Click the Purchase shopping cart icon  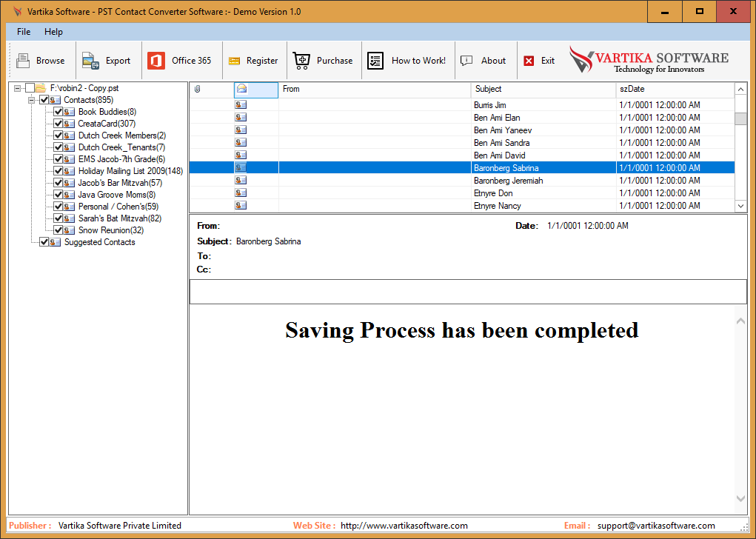(x=302, y=61)
